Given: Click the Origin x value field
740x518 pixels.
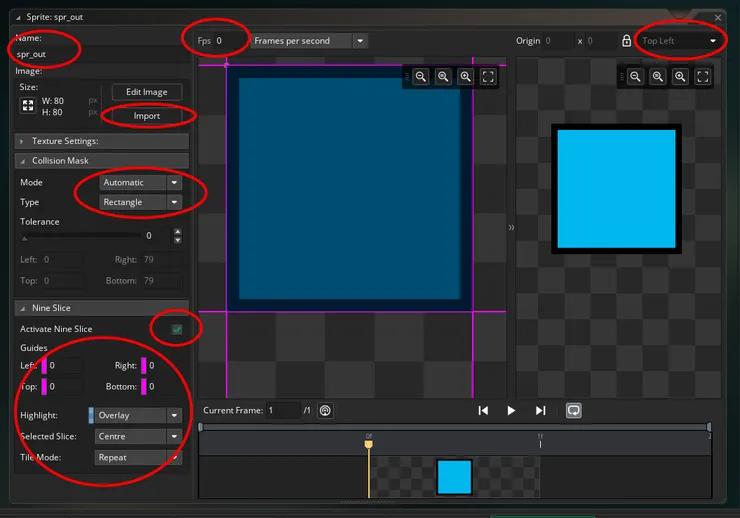Looking at the screenshot, I should [x=558, y=41].
